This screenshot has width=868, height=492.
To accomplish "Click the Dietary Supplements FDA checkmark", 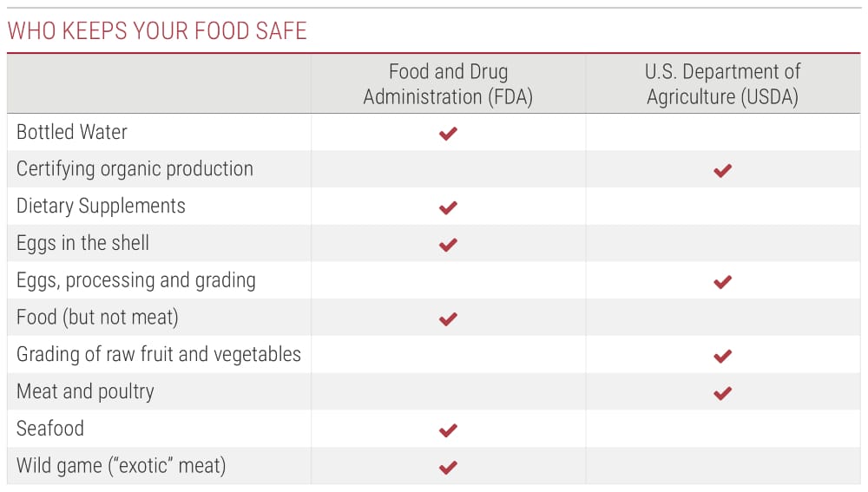I will [448, 207].
